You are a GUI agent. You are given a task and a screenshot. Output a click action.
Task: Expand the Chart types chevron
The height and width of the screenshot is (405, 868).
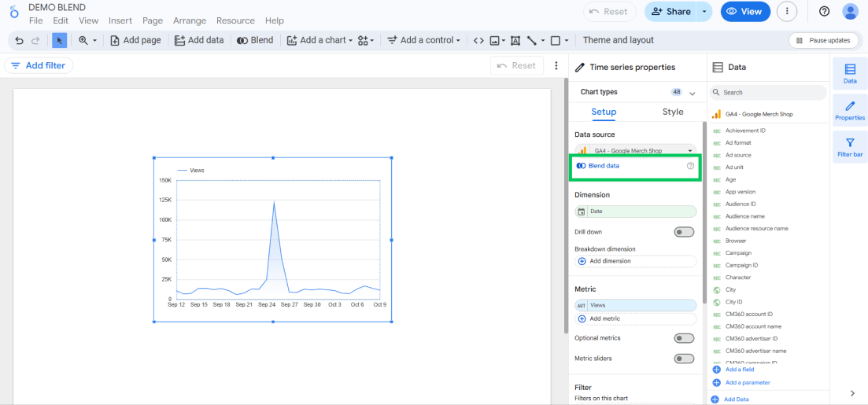693,93
